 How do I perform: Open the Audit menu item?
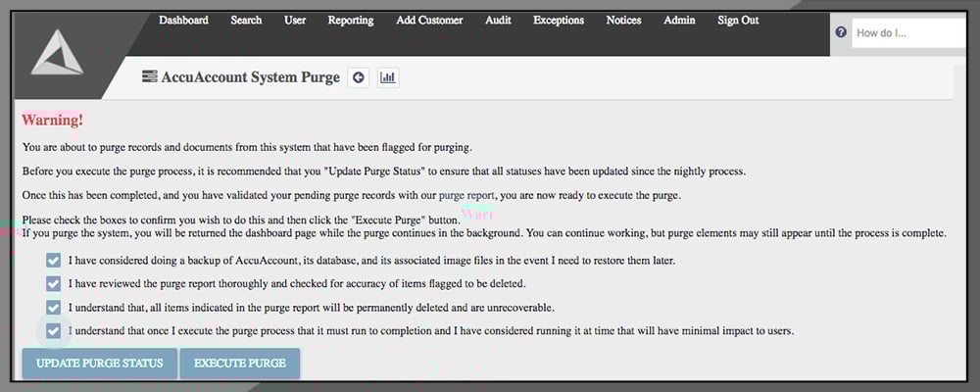click(x=498, y=21)
